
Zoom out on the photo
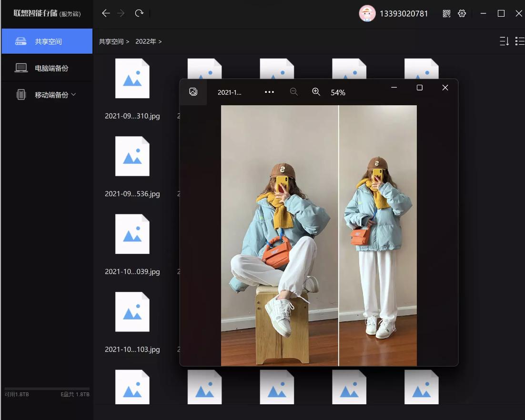[294, 92]
